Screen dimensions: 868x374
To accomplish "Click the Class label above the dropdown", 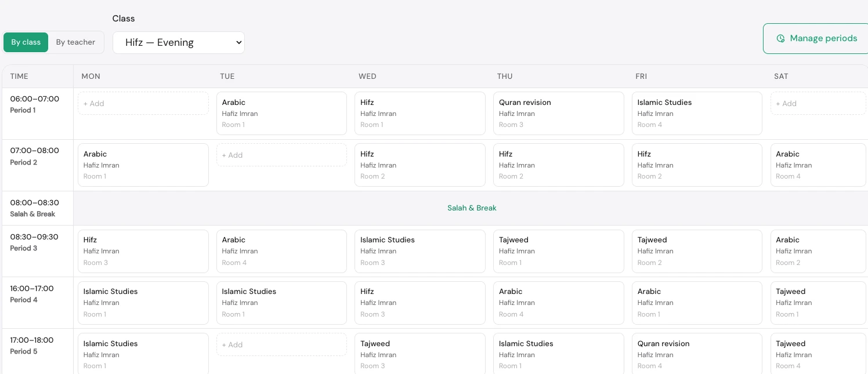I will [x=124, y=19].
